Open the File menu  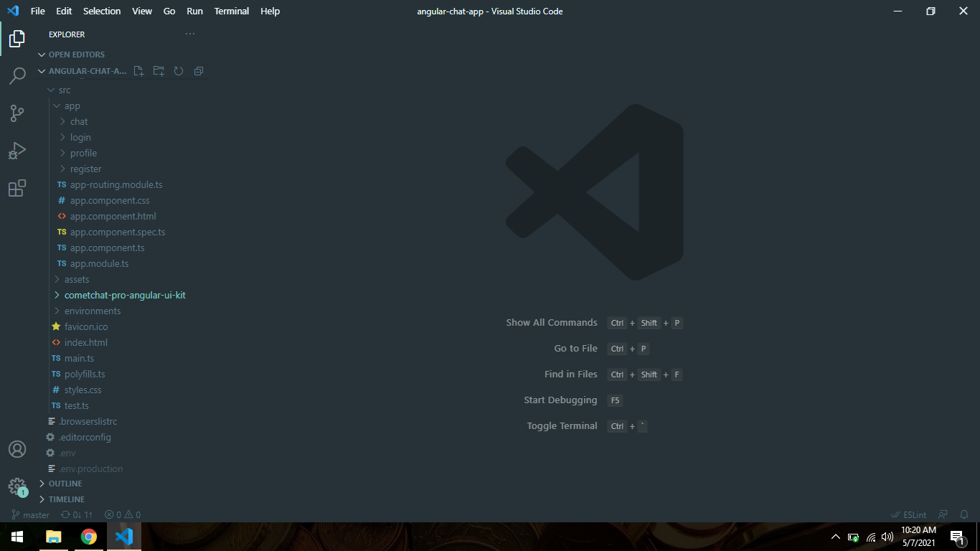[37, 11]
